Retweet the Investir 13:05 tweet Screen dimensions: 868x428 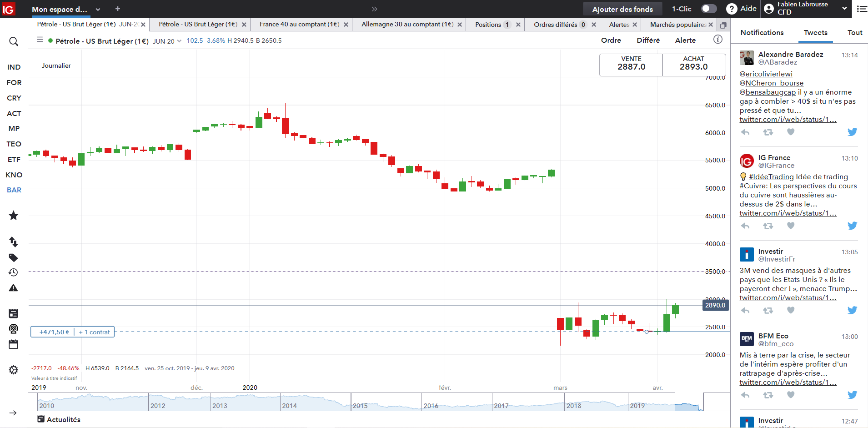(768, 311)
